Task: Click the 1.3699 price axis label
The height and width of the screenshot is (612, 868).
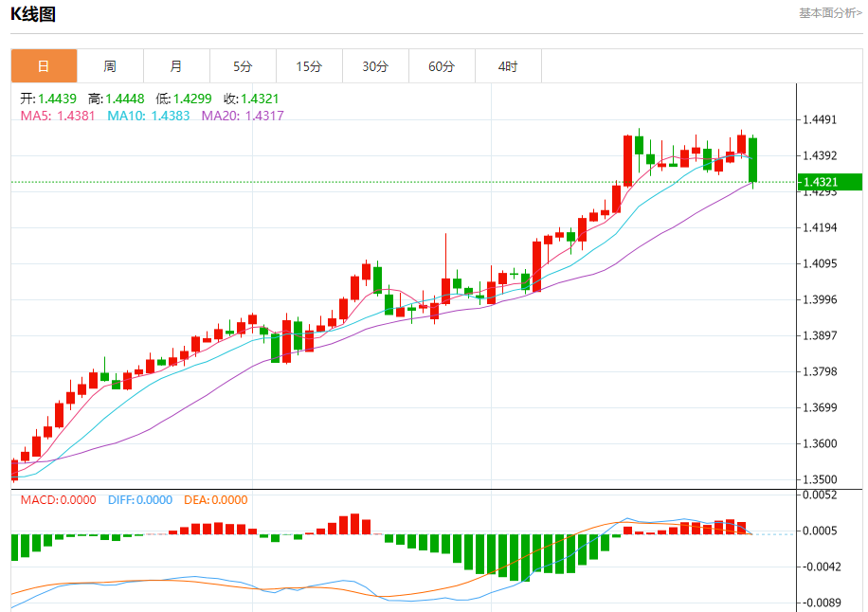Action: pyautogui.click(x=820, y=407)
